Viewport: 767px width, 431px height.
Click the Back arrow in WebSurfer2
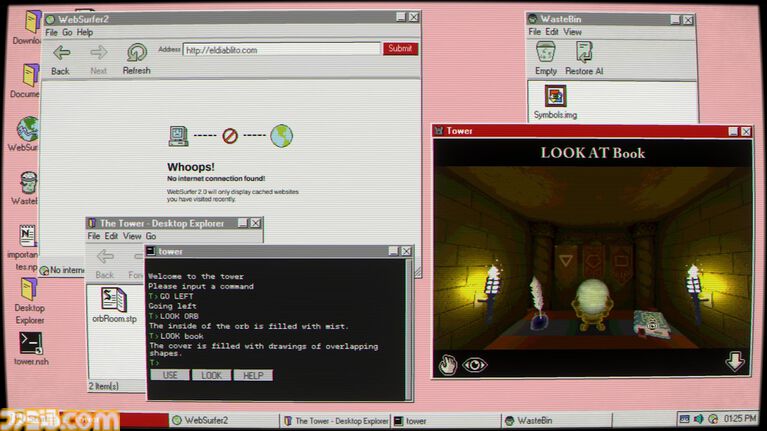coord(61,53)
